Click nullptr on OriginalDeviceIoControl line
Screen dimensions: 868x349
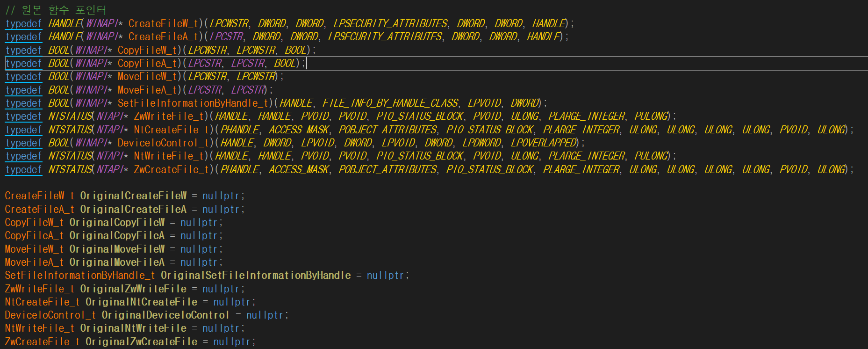pyautogui.click(x=265, y=315)
